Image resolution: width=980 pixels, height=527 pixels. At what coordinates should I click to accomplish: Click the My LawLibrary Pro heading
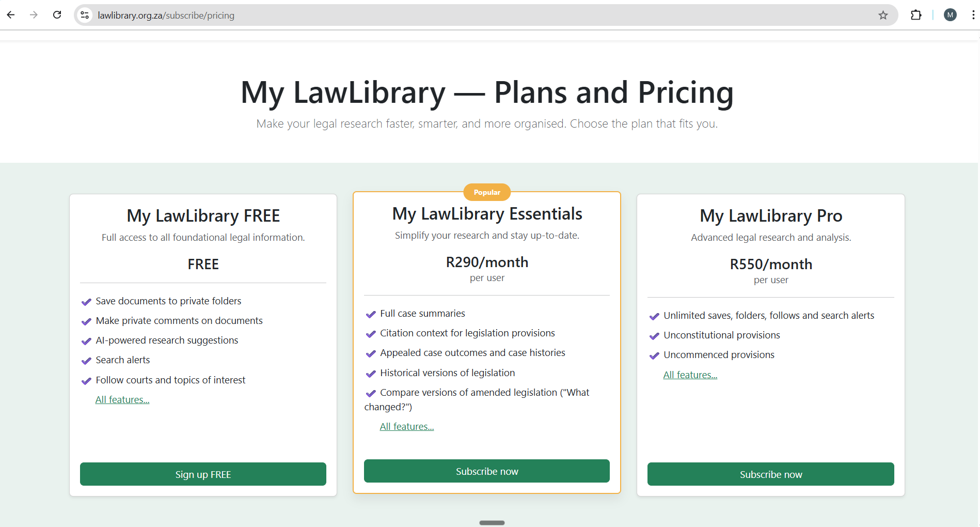[771, 216]
